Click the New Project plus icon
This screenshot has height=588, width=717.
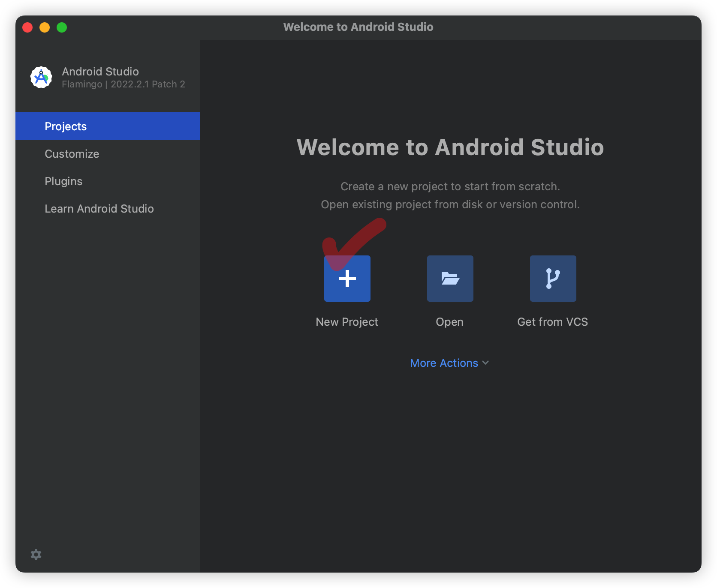(347, 279)
